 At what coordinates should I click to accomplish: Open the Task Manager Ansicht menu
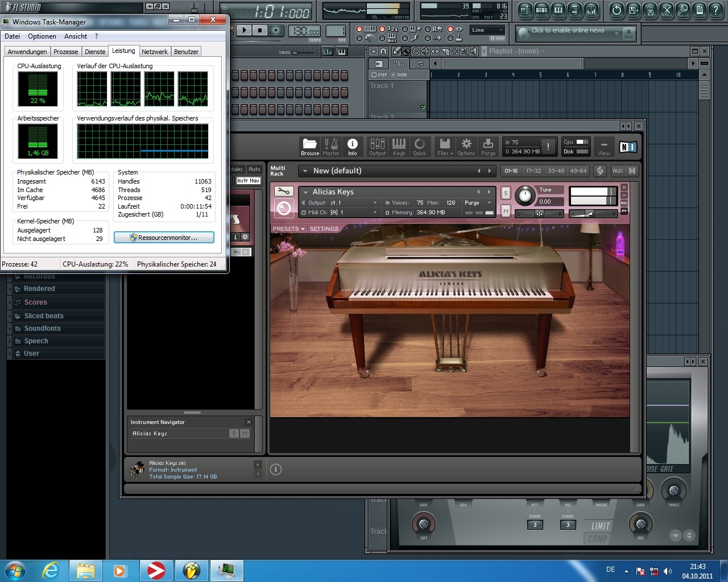click(76, 36)
